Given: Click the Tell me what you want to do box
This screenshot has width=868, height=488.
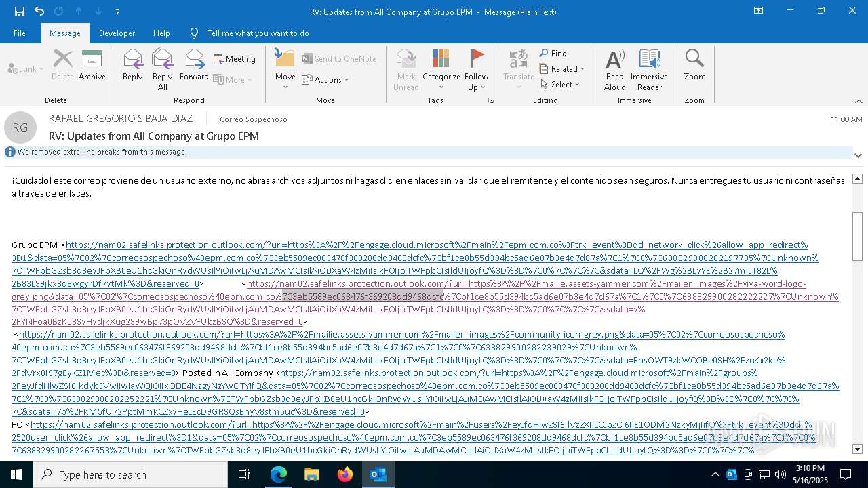Looking at the screenshot, I should [x=258, y=33].
